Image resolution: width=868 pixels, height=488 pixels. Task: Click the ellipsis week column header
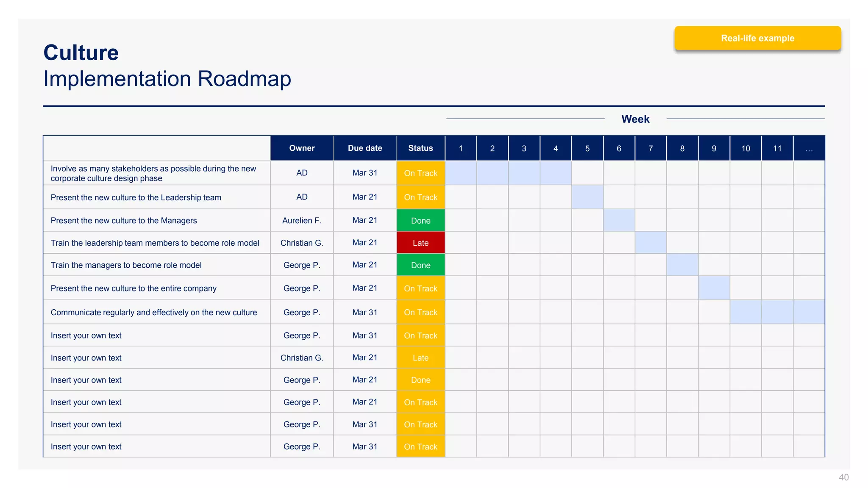click(x=809, y=148)
